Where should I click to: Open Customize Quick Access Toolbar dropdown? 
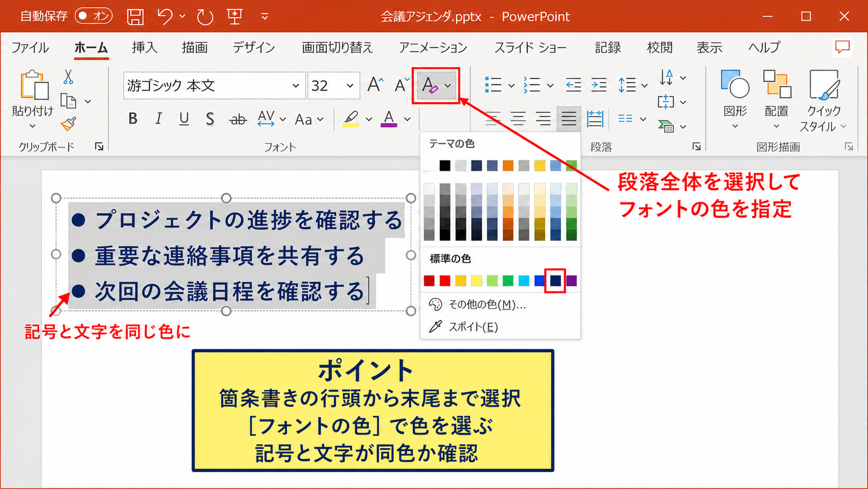tap(265, 17)
